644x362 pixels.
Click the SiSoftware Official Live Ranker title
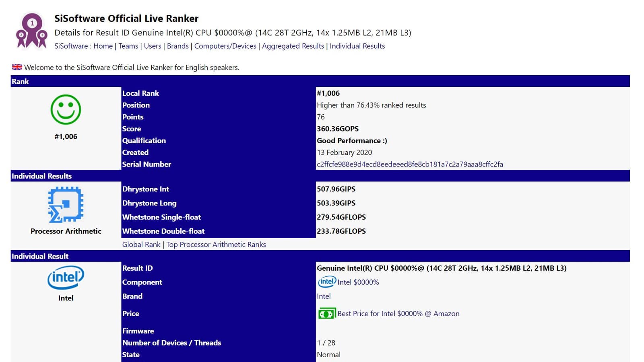click(x=126, y=19)
